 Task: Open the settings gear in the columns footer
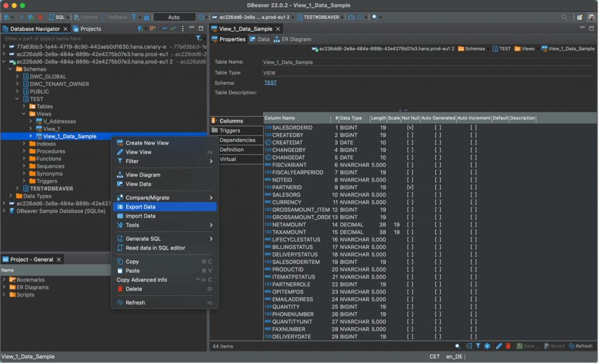[487, 346]
